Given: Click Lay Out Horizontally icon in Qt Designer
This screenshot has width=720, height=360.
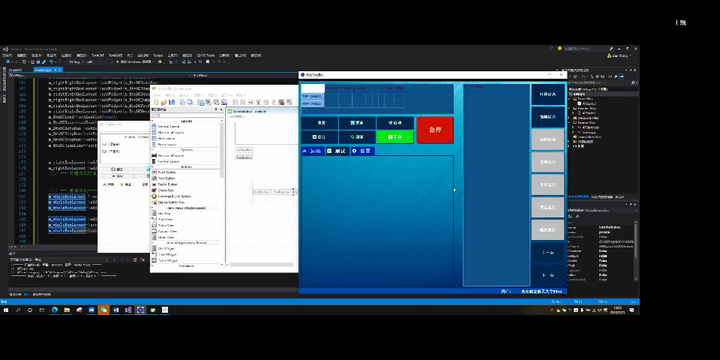Looking at the screenshot, I should (235, 102).
